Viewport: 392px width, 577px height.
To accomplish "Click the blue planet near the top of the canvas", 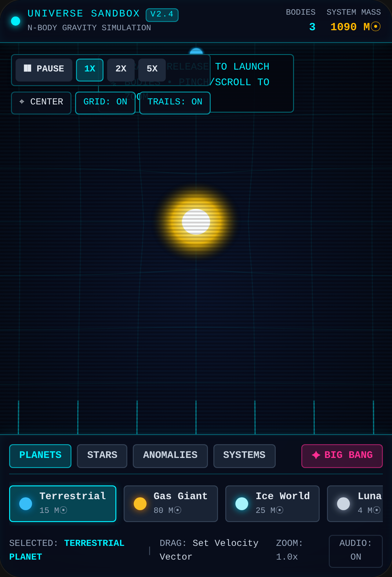I will click(196, 51).
